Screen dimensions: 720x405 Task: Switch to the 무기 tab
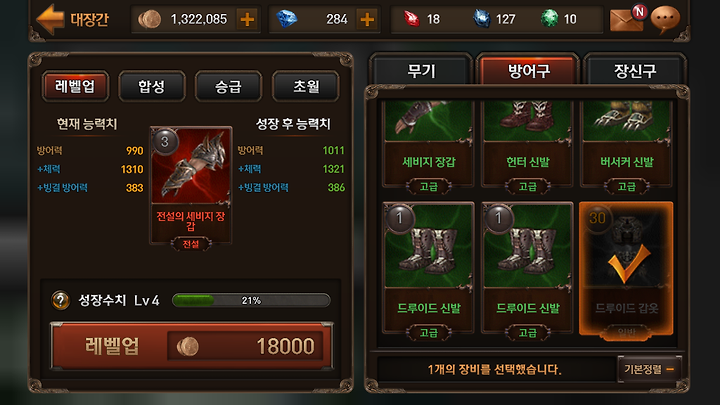tap(421, 71)
